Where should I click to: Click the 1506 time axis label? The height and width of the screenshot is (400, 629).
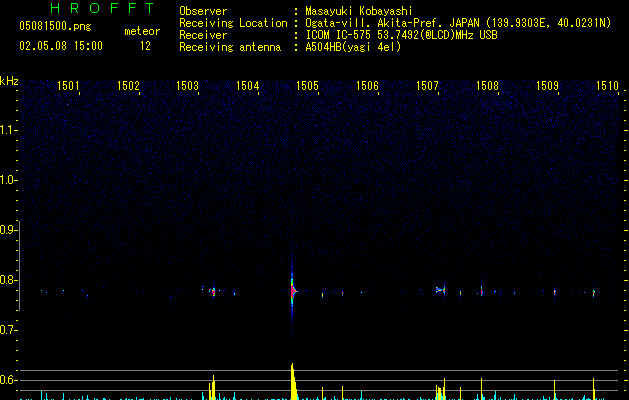tap(367, 86)
